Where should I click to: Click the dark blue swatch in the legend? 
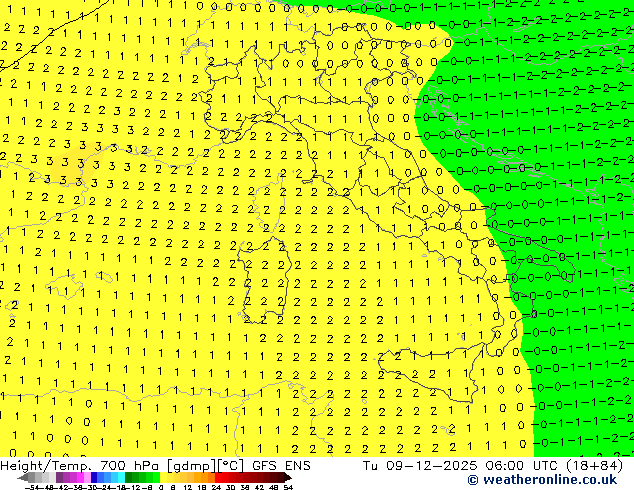(x=94, y=477)
